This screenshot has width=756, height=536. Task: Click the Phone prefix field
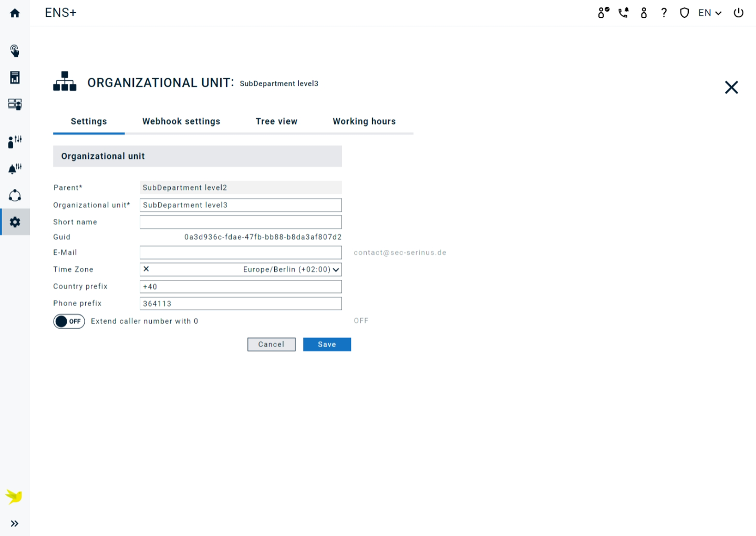(x=241, y=303)
